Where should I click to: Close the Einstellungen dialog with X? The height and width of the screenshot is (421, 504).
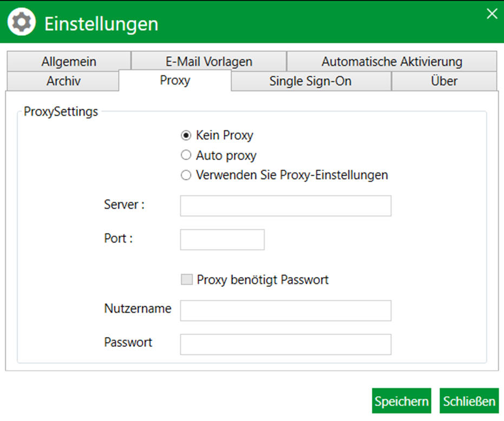pos(492,14)
